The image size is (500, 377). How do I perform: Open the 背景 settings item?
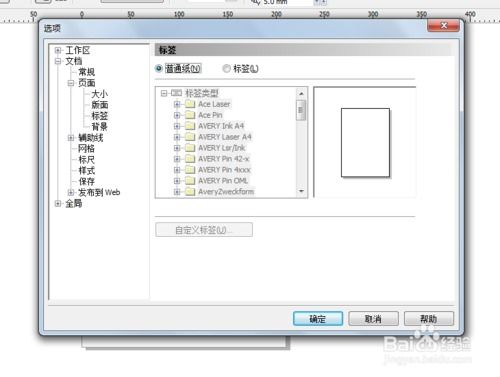99,127
